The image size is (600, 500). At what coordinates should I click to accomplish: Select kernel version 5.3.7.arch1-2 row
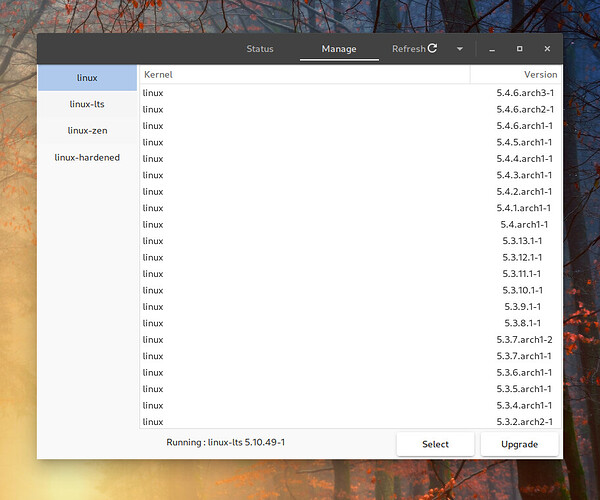(351, 340)
